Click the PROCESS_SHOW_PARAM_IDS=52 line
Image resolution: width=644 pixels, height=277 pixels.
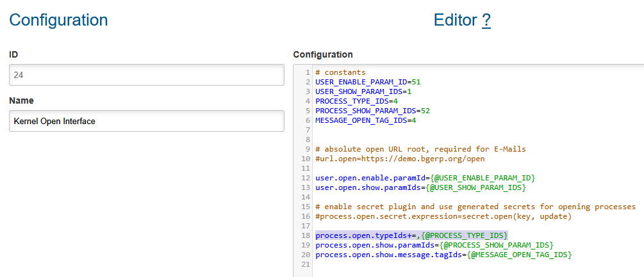[372, 111]
